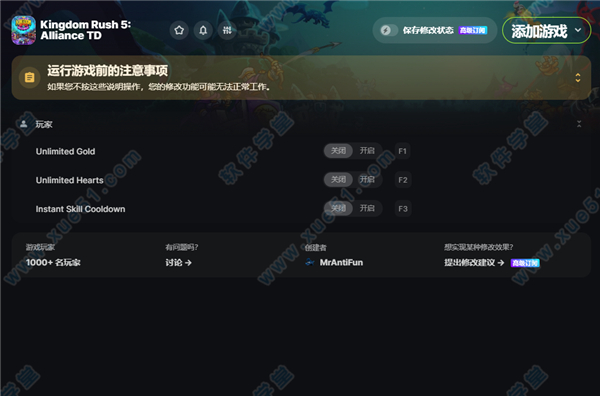The width and height of the screenshot is (600, 396).
Task: Click the favorite star icon in header
Action: pos(179,30)
